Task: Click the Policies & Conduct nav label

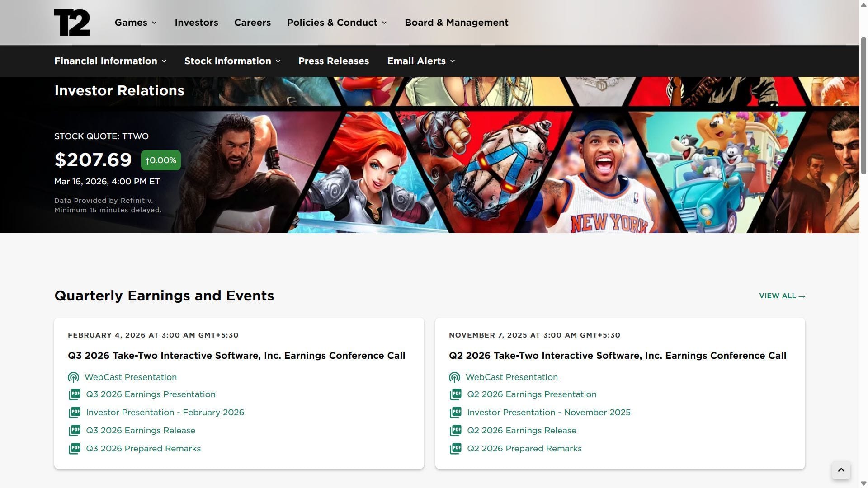Action: [332, 23]
